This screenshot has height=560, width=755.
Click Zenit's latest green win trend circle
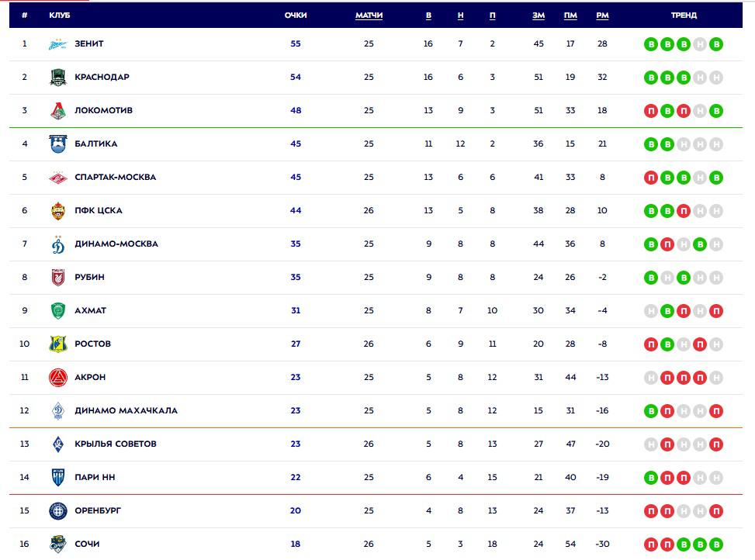pos(716,44)
